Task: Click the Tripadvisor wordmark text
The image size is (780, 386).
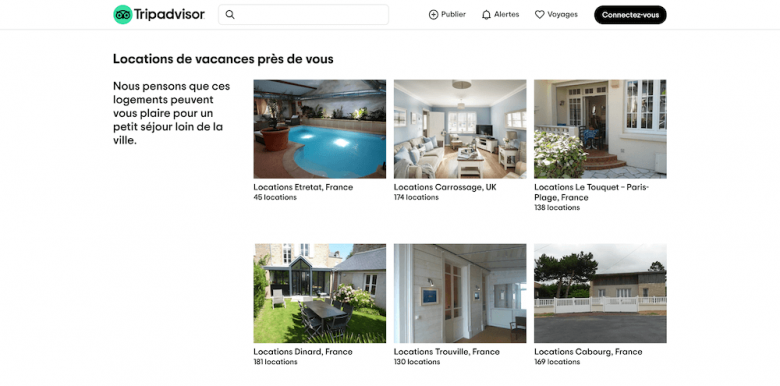Action: pos(169,14)
